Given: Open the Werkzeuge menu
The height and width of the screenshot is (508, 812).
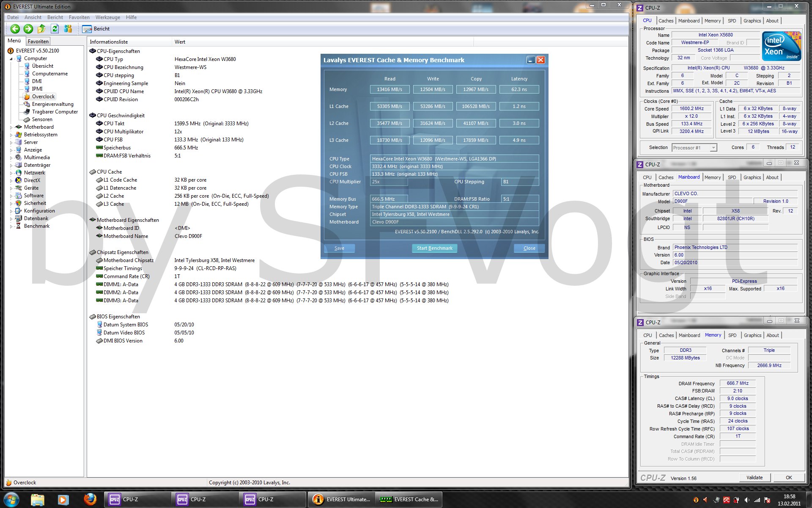Looking at the screenshot, I should tap(107, 17).
